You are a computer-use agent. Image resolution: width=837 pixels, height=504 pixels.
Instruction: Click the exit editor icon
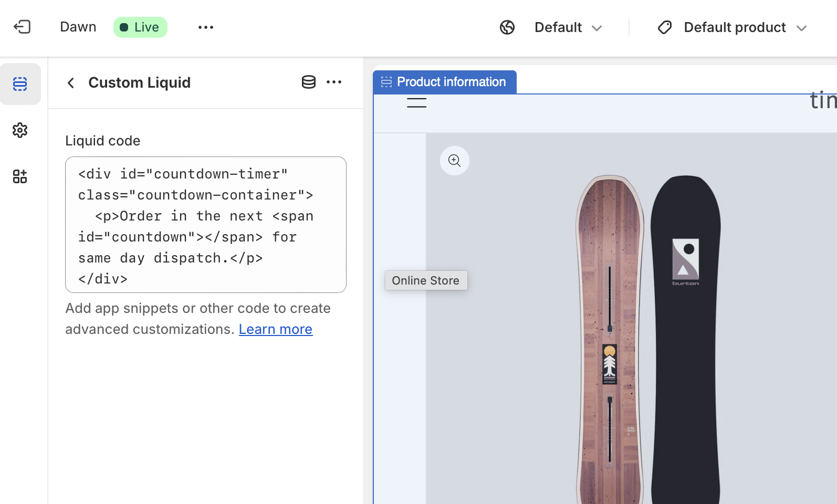pos(22,27)
